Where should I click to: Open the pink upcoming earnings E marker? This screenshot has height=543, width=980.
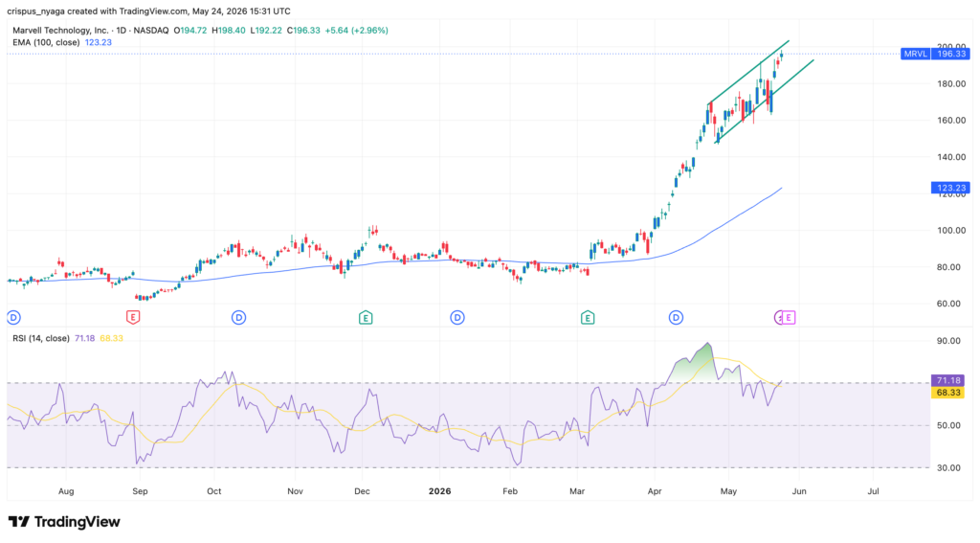tap(789, 318)
